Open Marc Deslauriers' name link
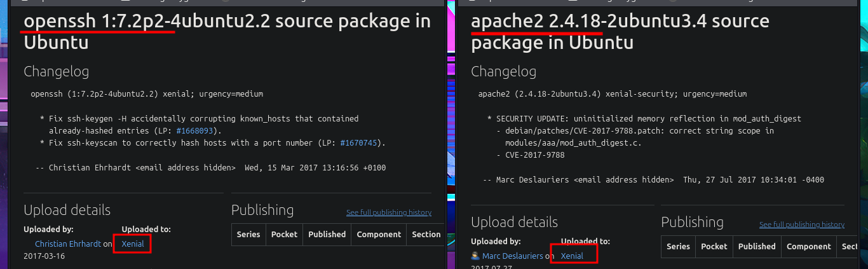The image size is (868, 269). (513, 256)
